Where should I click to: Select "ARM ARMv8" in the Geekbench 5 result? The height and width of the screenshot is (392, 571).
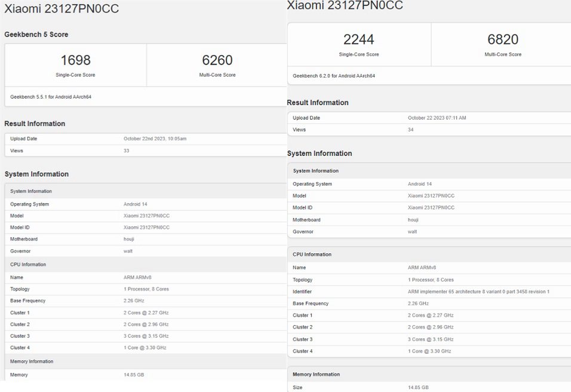(x=137, y=277)
